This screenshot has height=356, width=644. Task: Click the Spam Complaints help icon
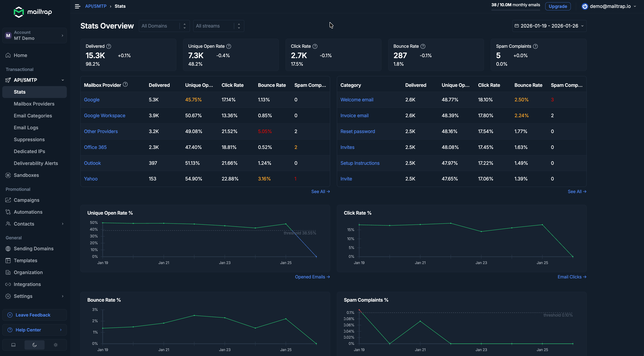coord(535,46)
